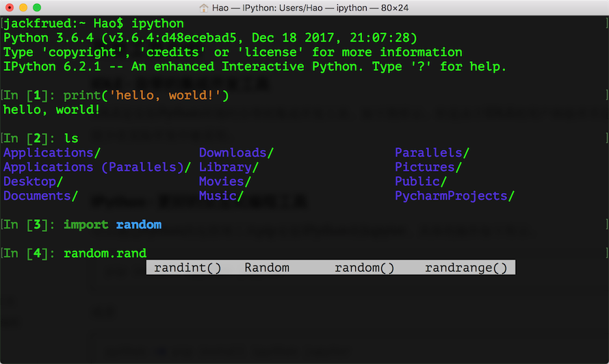This screenshot has height=364, width=609.
Task: Click the Applications (Parallels)/ directory entry
Action: 97,168
